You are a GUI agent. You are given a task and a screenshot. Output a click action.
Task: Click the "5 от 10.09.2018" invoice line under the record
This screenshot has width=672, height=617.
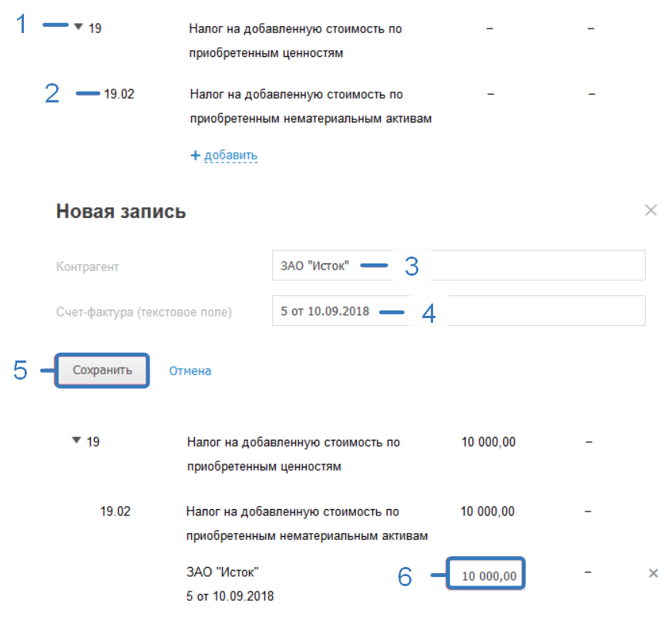[230, 596]
